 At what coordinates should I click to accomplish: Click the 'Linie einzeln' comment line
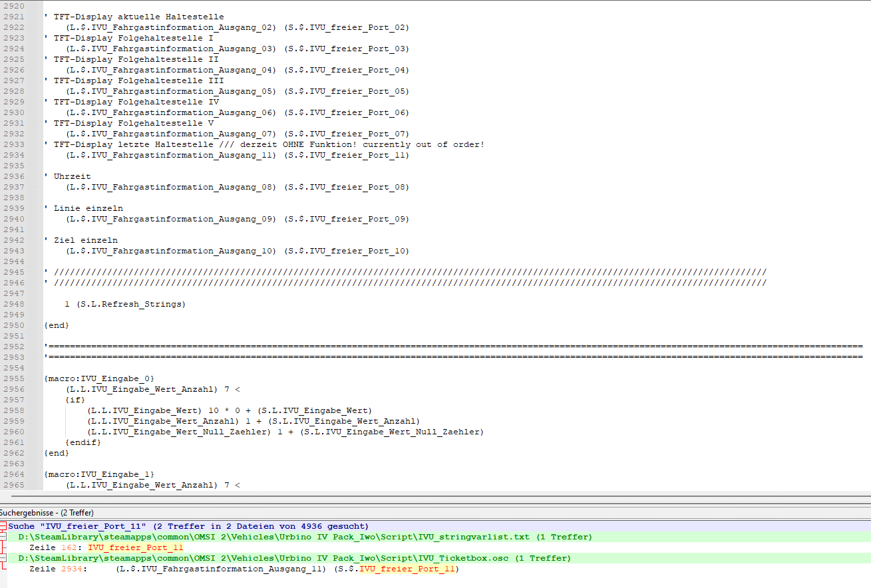(x=88, y=208)
